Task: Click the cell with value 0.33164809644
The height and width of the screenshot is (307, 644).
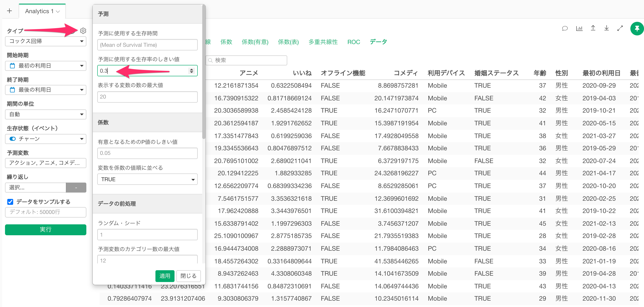Action: pos(290,261)
